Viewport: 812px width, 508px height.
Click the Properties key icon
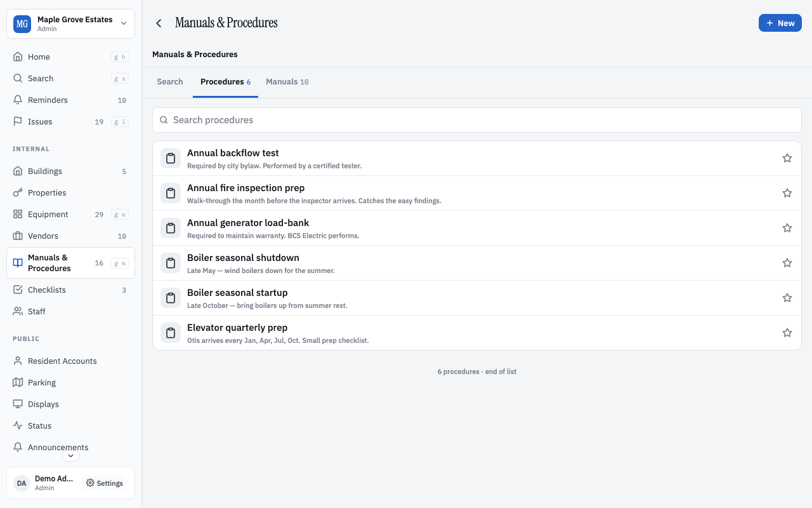click(18, 192)
